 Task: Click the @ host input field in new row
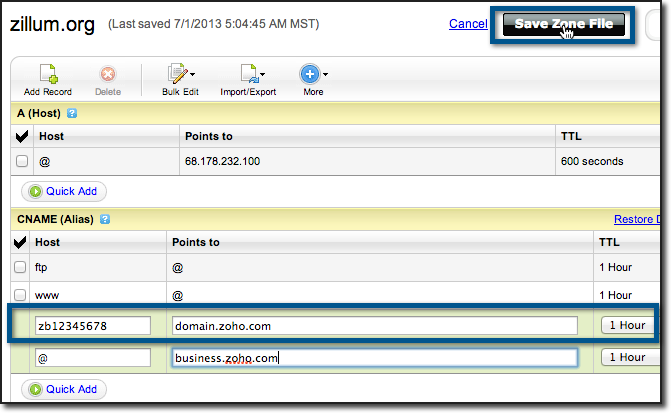click(x=93, y=357)
